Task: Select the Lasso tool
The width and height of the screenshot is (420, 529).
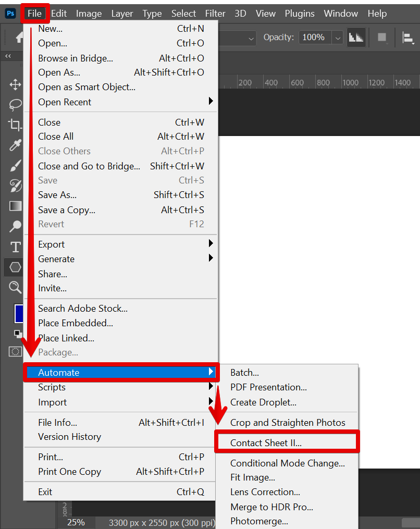Action: [x=15, y=105]
